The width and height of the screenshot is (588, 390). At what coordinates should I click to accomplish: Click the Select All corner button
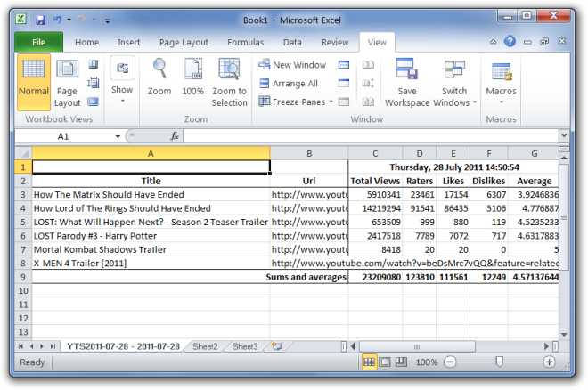(x=23, y=154)
